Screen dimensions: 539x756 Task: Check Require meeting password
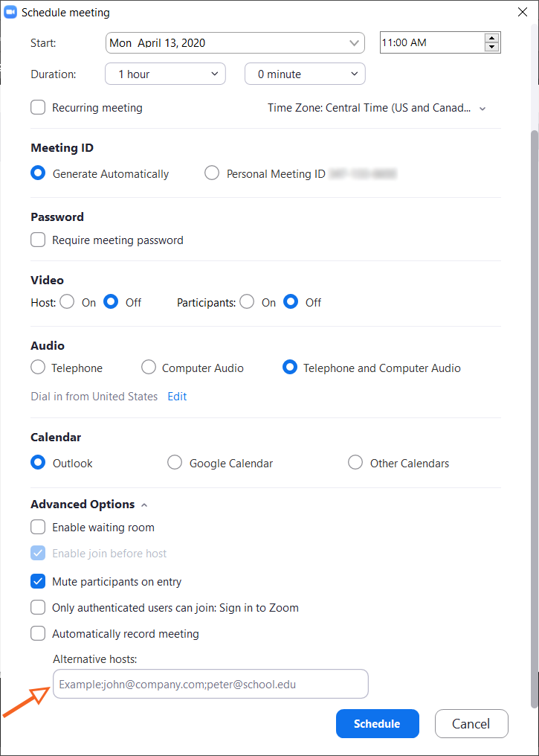click(x=37, y=240)
